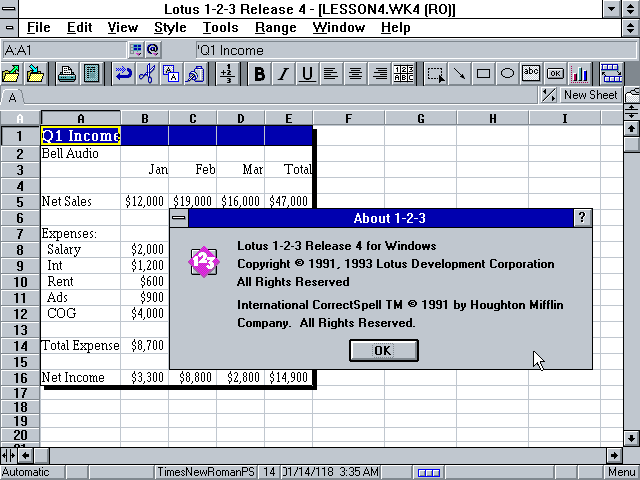
Task: Click the 1-2-3 icon in About dialog
Action: 204,262
